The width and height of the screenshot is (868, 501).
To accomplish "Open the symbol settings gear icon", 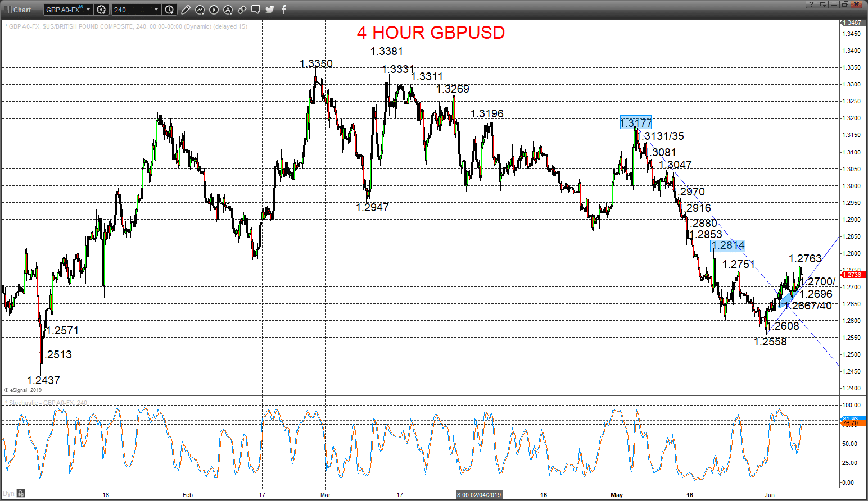I will point(101,10).
